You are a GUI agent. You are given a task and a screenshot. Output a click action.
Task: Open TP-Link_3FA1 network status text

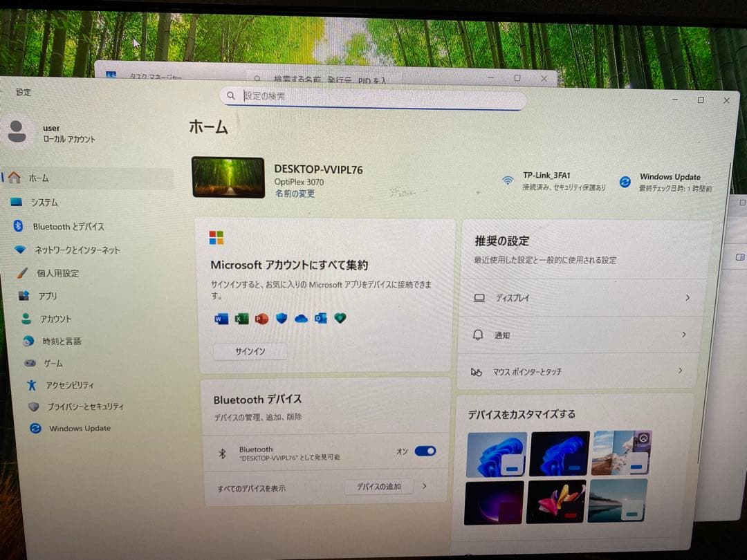(564, 181)
